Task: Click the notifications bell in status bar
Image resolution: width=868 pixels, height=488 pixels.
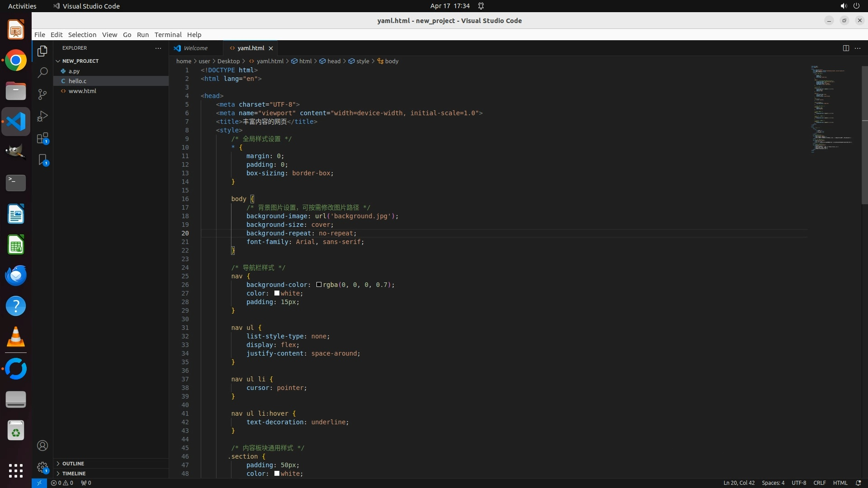Action: tap(858, 483)
